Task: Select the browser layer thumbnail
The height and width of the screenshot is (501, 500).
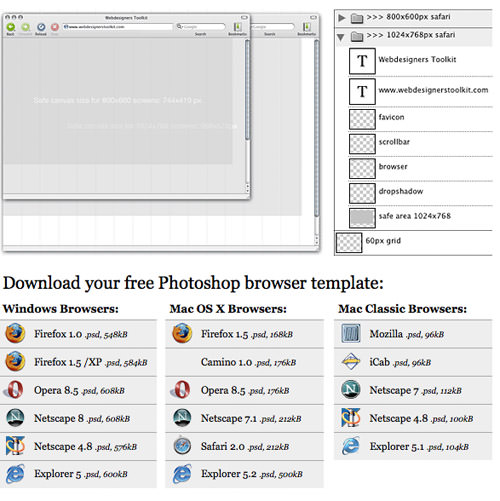Action: click(x=362, y=168)
